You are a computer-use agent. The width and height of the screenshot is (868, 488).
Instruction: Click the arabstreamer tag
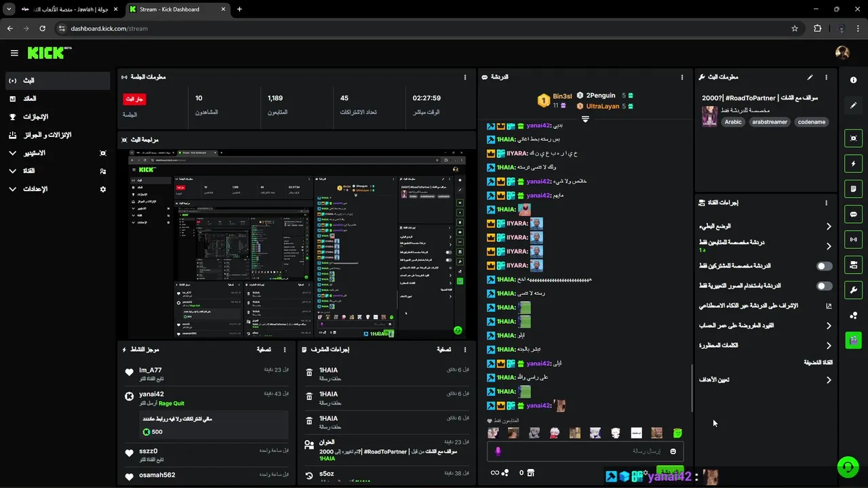pos(770,122)
